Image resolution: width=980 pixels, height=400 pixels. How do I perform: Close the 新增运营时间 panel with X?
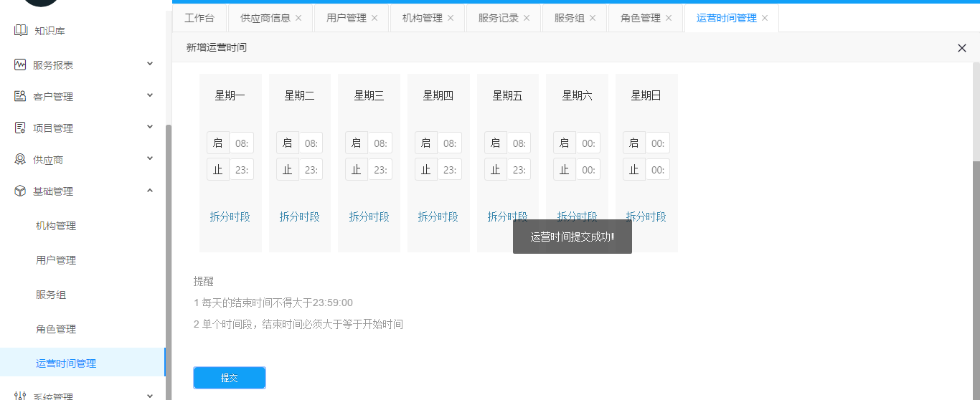[962, 48]
